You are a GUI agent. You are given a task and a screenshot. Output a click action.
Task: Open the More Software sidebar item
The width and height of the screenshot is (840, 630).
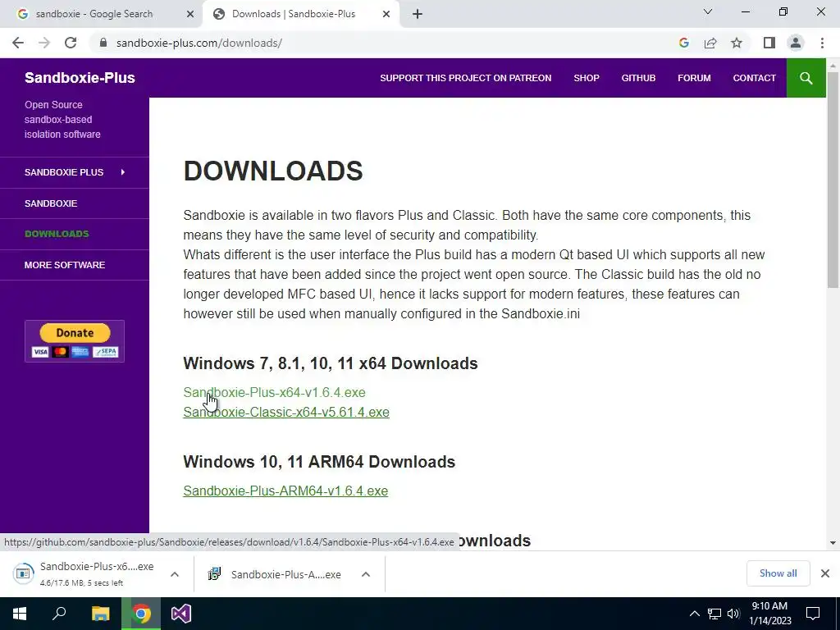click(65, 265)
